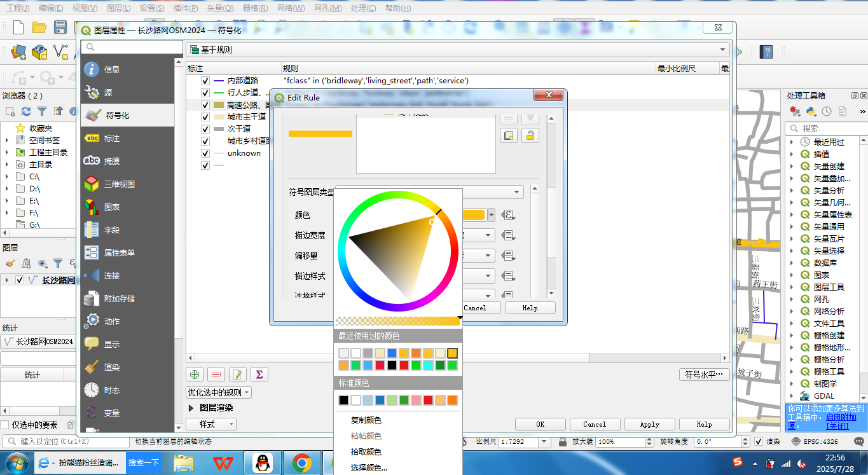
Task: Click the 符号水平 button
Action: point(704,374)
